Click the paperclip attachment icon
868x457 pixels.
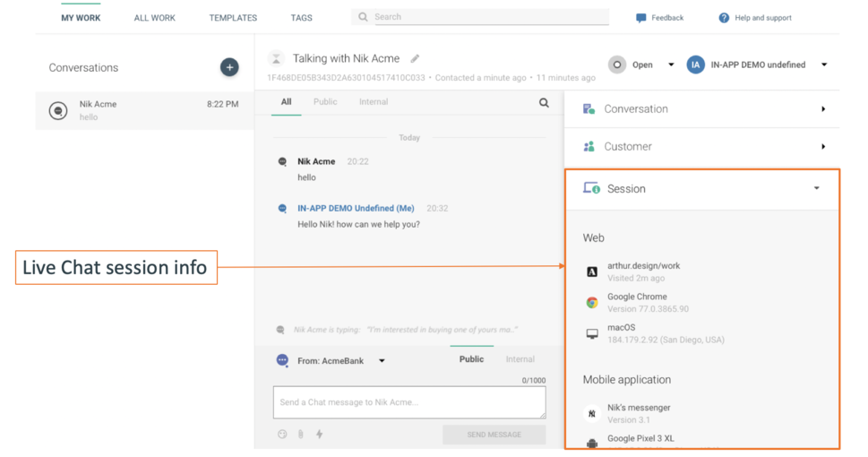pyautogui.click(x=301, y=435)
